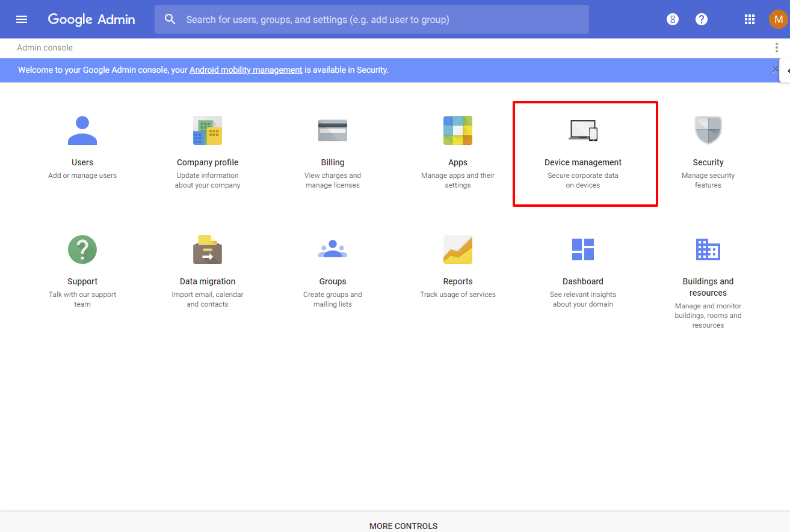Click the Buildings and resources icon
Image resolution: width=790 pixels, height=532 pixels.
click(x=708, y=249)
